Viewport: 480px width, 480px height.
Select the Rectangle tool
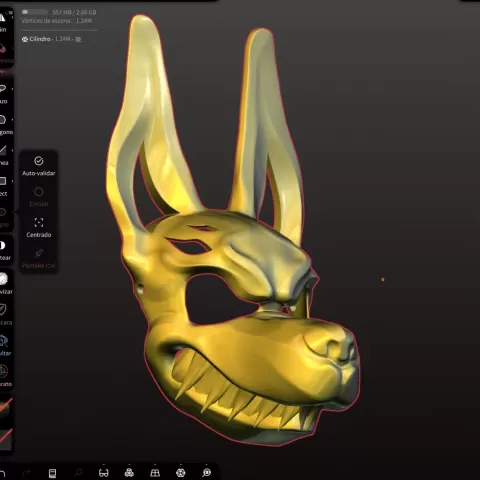[x=3, y=186]
